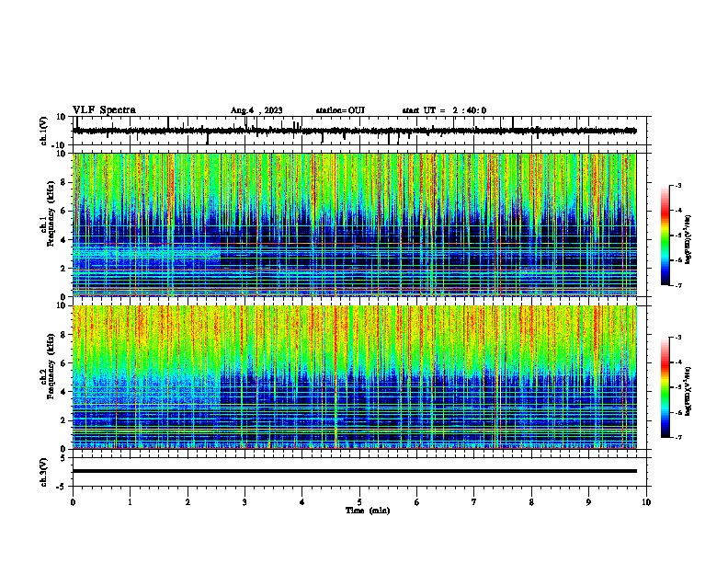This screenshot has height=563, width=728.
Task: Click the '-5' tick on ch.3 voltage axis
Action: [62, 487]
